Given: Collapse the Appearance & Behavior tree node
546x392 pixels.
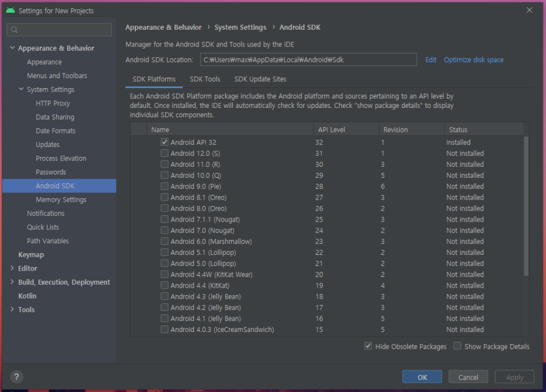Looking at the screenshot, I should pyautogui.click(x=12, y=48).
